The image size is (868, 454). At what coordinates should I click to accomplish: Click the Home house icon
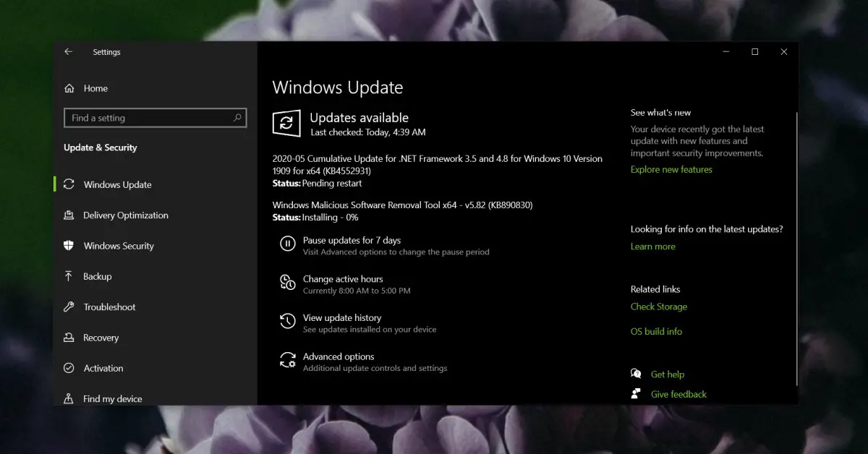click(69, 88)
